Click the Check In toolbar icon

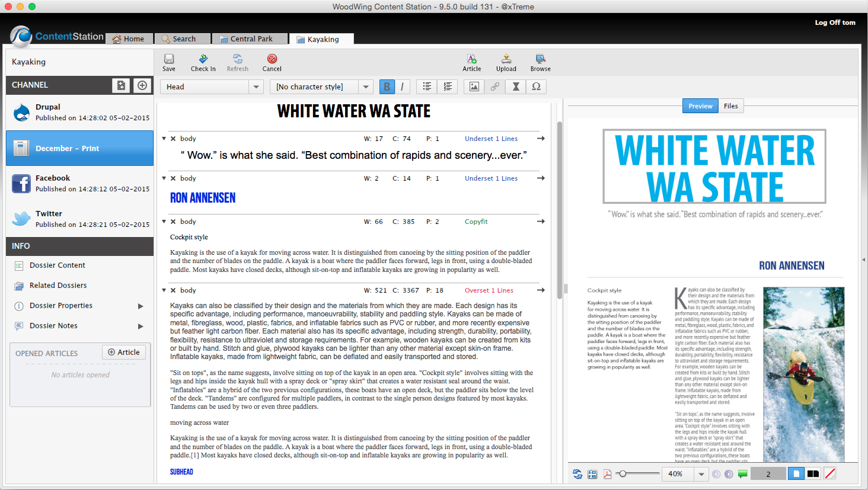[x=203, y=62]
